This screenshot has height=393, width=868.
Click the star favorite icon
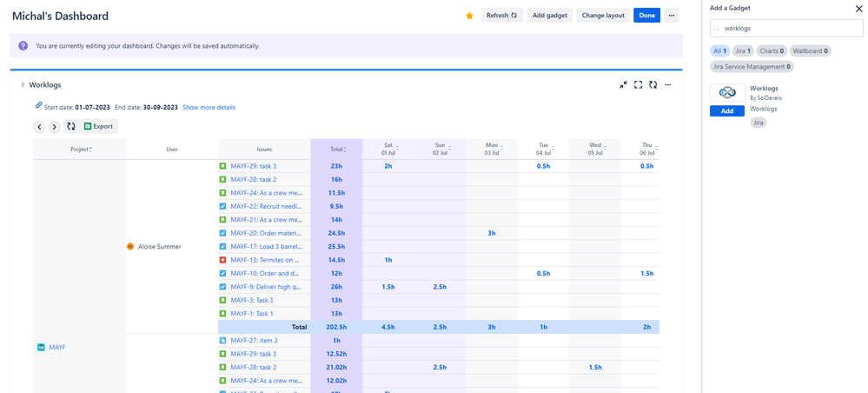pos(470,16)
